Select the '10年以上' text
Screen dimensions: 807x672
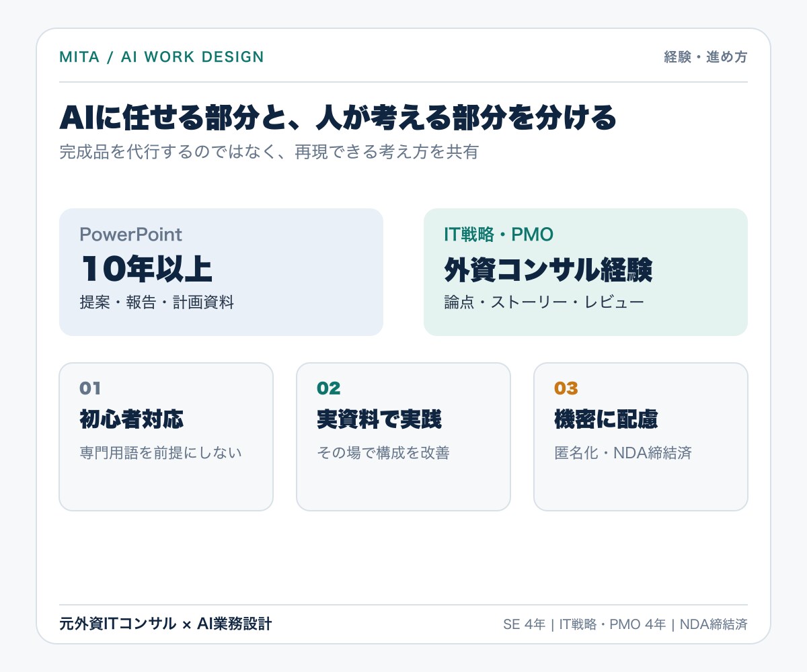pyautogui.click(x=146, y=269)
